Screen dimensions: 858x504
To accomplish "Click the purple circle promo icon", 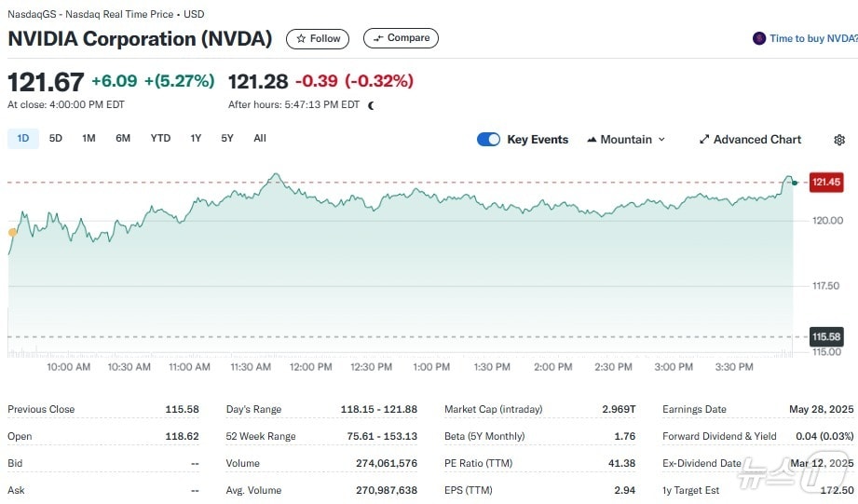I will [759, 38].
